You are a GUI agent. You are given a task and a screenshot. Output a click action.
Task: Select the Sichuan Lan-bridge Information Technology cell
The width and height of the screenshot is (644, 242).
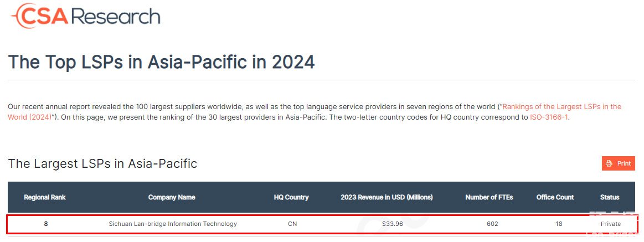point(173,224)
